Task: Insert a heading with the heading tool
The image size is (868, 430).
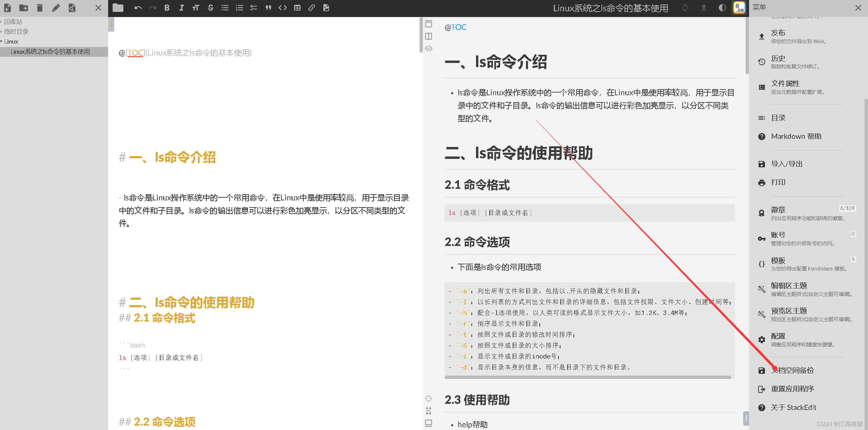Action: 196,8
